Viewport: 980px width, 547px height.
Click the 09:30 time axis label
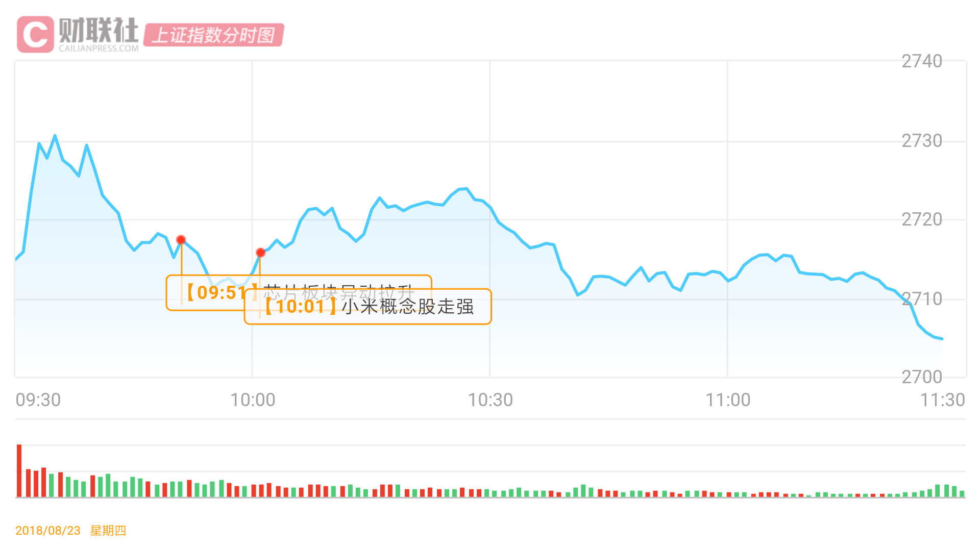[38, 400]
